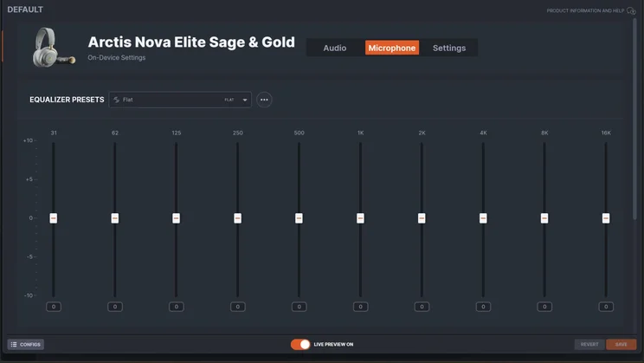This screenshot has height=363, width=644.
Task: Click the value box under the 125 band
Action: click(x=177, y=307)
